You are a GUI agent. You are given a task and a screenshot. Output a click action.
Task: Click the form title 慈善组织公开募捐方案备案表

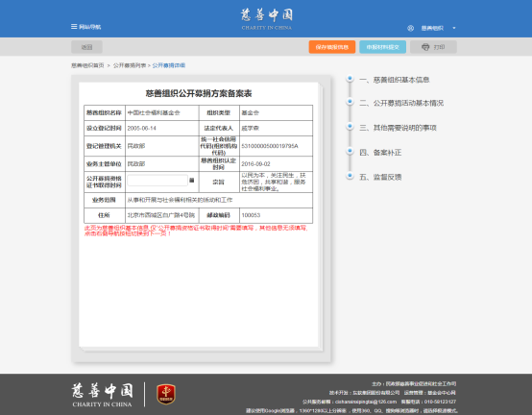coord(199,93)
